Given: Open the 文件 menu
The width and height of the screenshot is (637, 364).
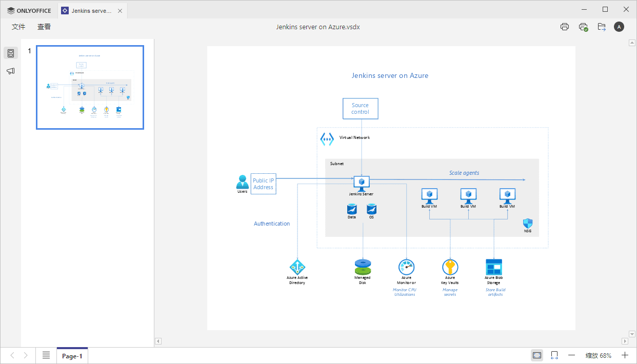Looking at the screenshot, I should click(18, 27).
